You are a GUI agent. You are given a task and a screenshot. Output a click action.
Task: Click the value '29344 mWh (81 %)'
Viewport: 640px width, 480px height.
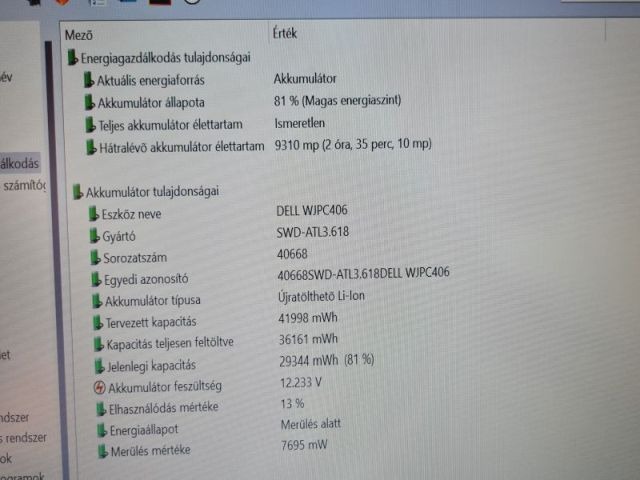pos(327,360)
